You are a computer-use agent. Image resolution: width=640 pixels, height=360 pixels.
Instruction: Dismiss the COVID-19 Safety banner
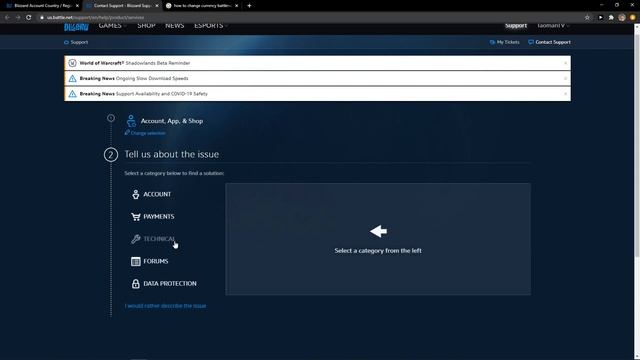[565, 94]
